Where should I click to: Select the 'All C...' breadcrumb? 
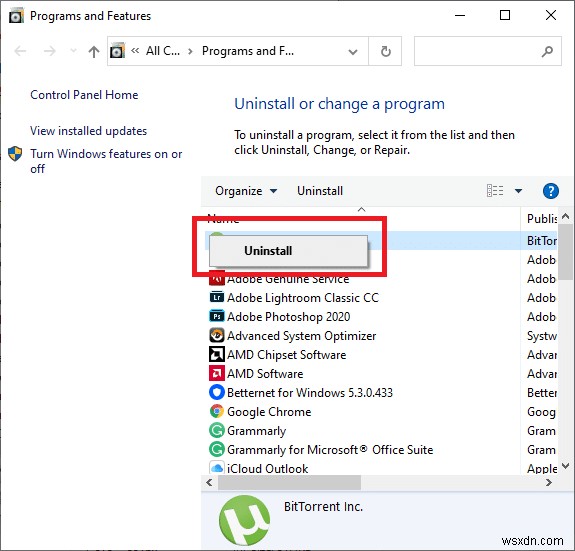click(x=163, y=51)
